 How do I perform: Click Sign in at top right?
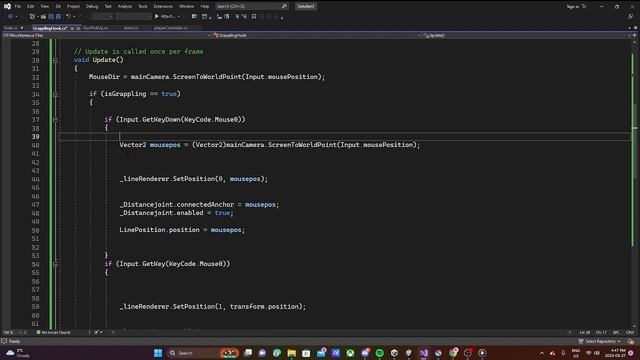tap(572, 7)
